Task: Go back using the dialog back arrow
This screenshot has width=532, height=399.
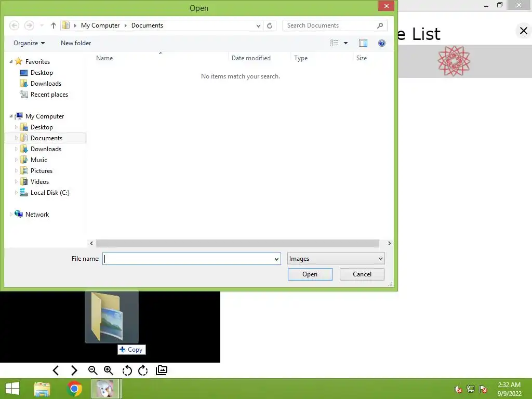Action: tap(14, 25)
